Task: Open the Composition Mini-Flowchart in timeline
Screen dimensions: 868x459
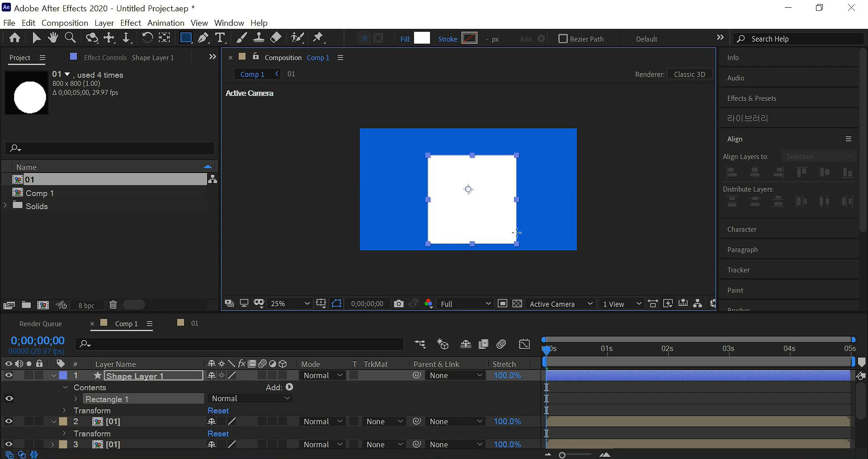Action: tap(420, 344)
